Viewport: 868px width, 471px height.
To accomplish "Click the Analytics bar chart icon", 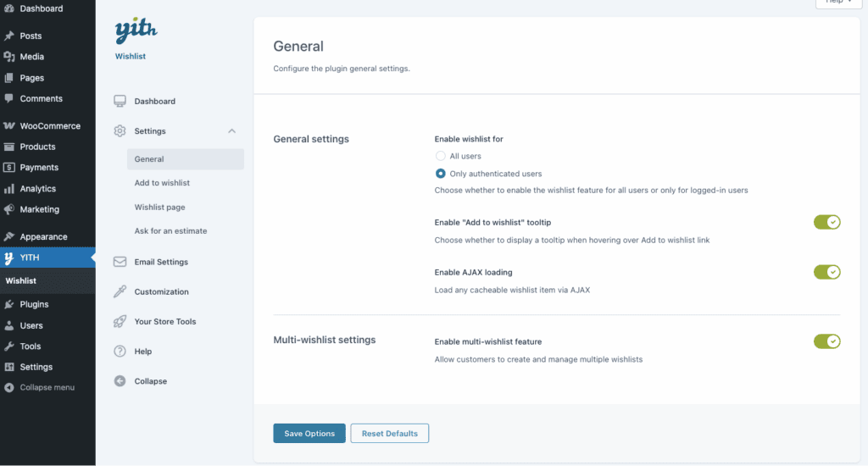I will (8, 189).
